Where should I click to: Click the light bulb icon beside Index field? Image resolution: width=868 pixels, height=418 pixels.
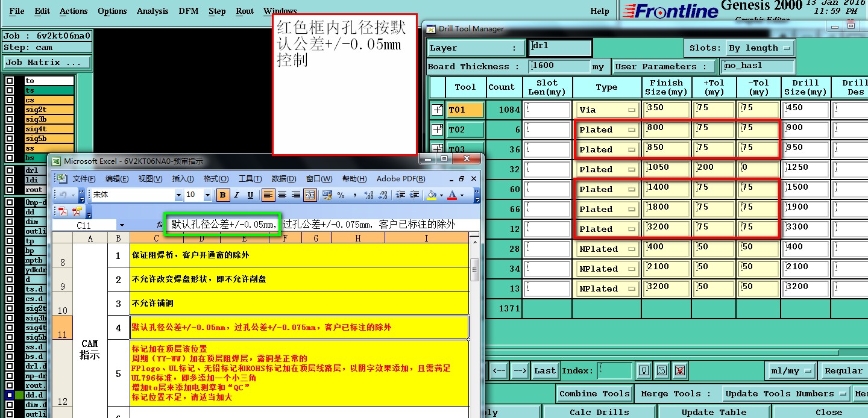[644, 370]
